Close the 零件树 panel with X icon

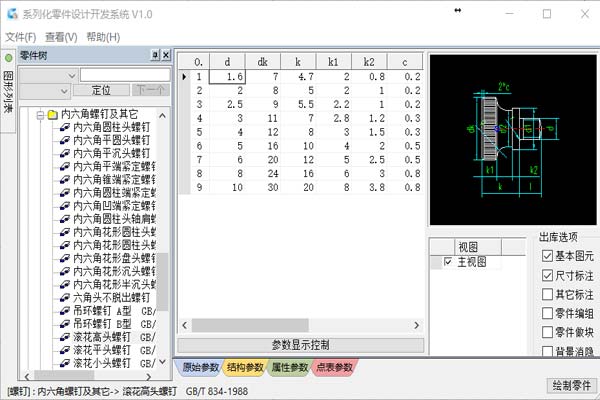164,54
